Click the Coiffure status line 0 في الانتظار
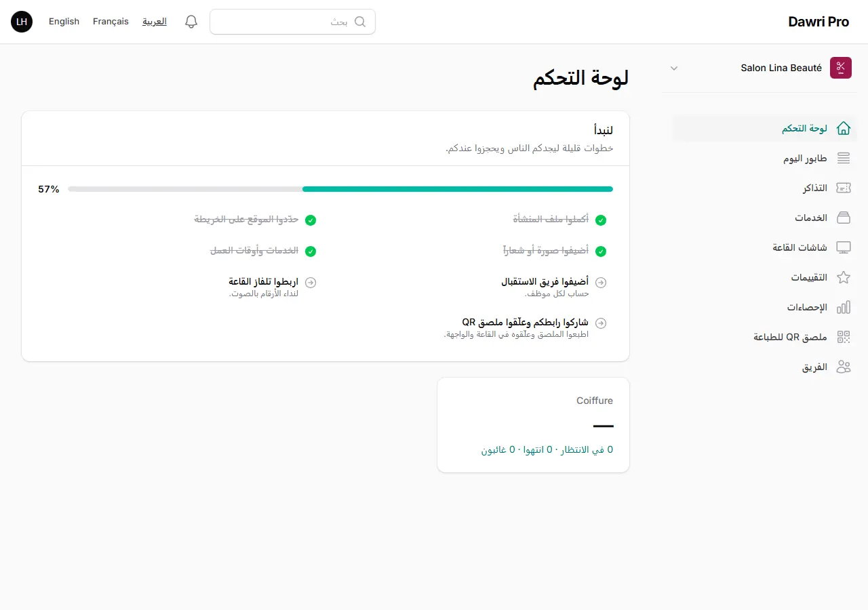The width and height of the screenshot is (868, 610). pos(547,449)
